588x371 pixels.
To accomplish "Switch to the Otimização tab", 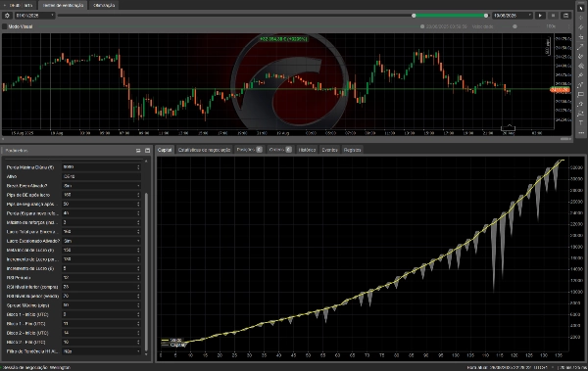I will click(104, 5).
